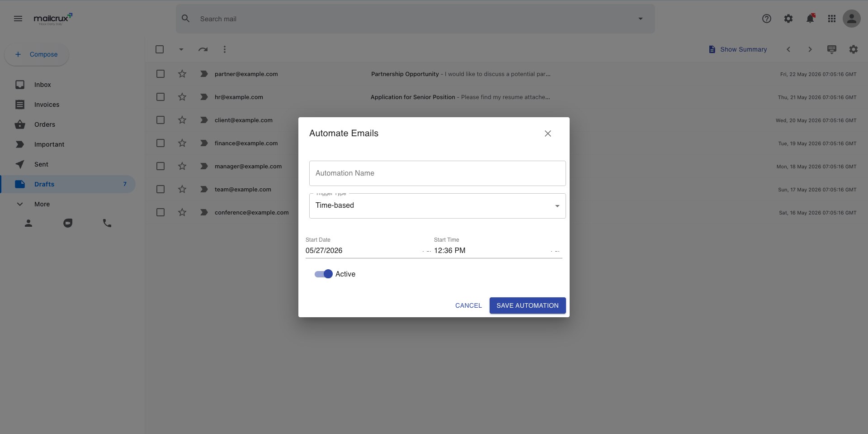Click the search magnifier icon
Viewport: 868px width, 434px height.
click(186, 19)
